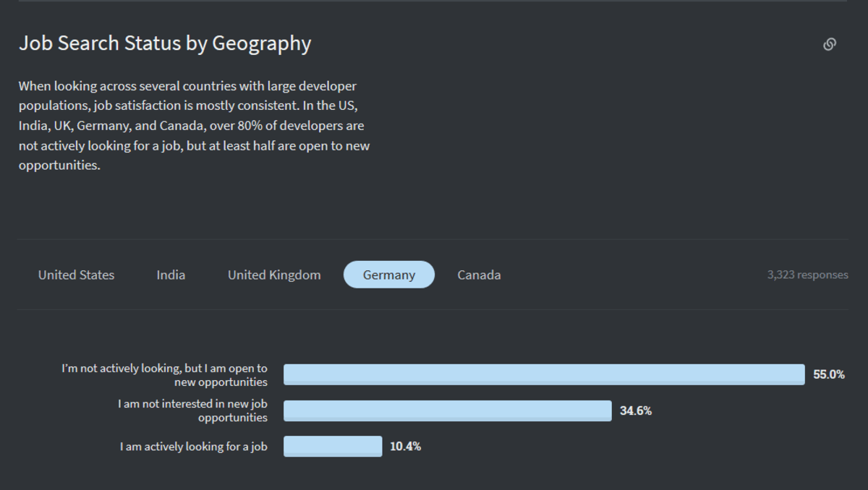Click the section permalink chain icon
The width and height of the screenshot is (868, 490).
point(830,44)
